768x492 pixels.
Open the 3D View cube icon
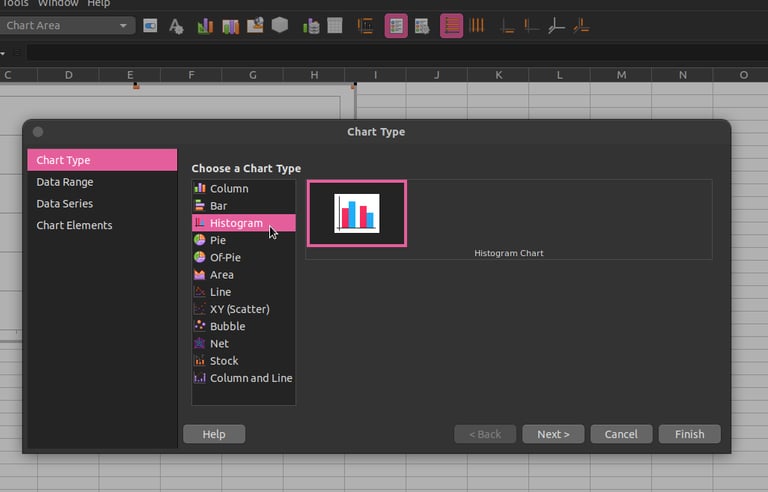(280, 25)
